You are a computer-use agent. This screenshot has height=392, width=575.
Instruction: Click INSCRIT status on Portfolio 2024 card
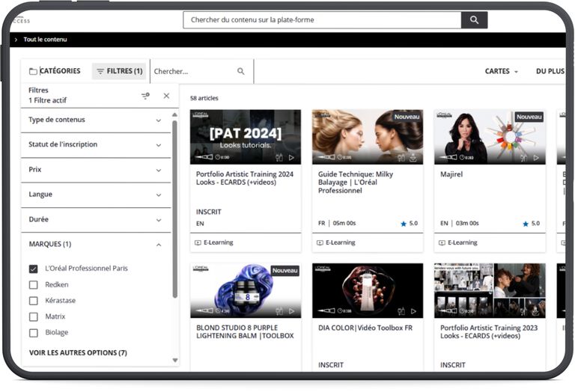pos(209,212)
